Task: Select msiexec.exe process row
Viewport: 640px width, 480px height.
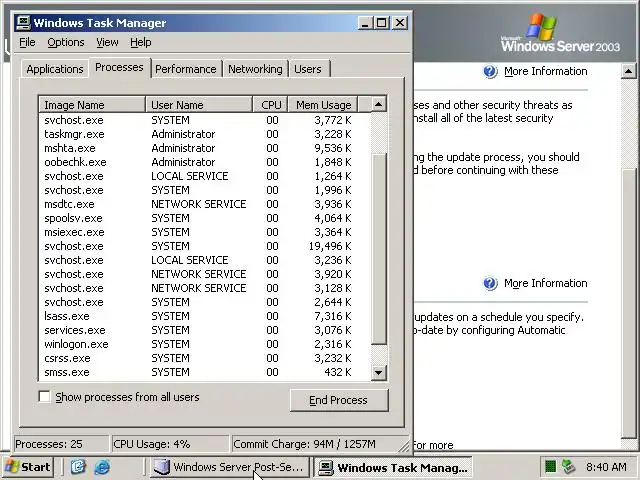Action: [205, 232]
